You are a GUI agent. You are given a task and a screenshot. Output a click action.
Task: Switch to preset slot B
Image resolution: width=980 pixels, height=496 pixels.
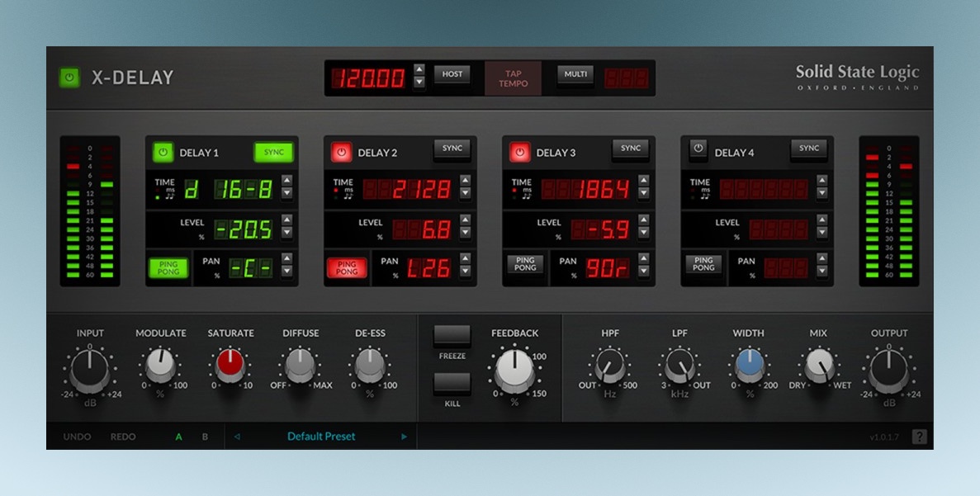tap(205, 437)
